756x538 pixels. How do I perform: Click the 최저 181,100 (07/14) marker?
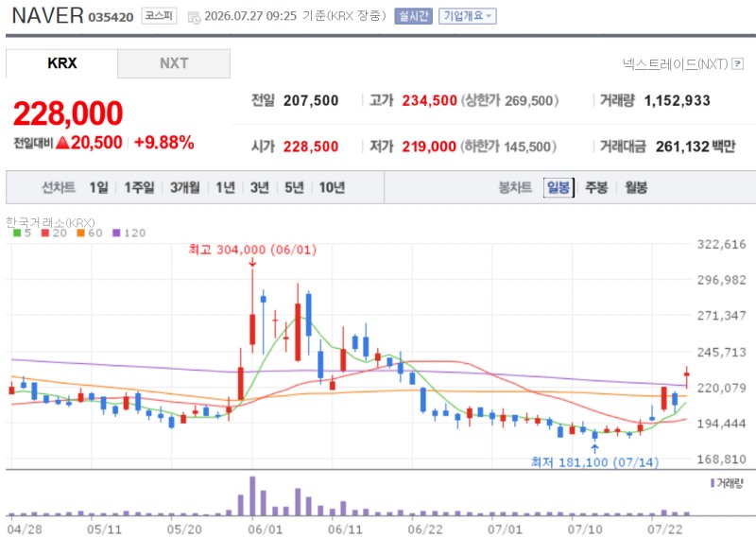[594, 462]
